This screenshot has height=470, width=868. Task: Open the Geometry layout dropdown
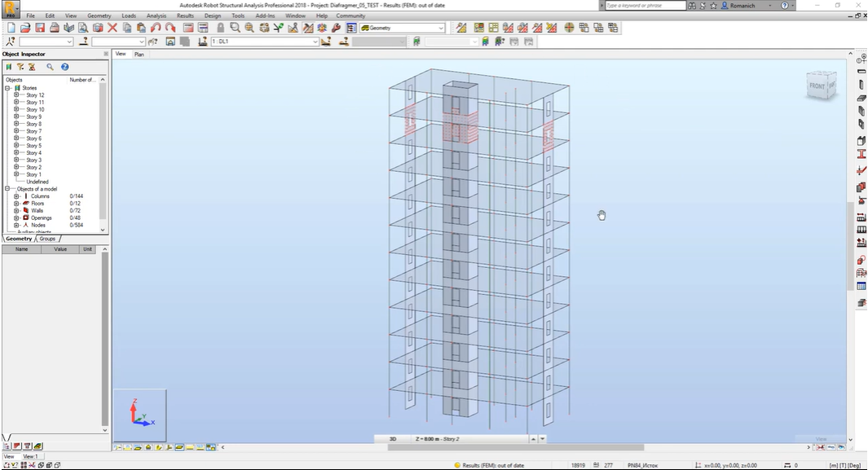point(441,28)
